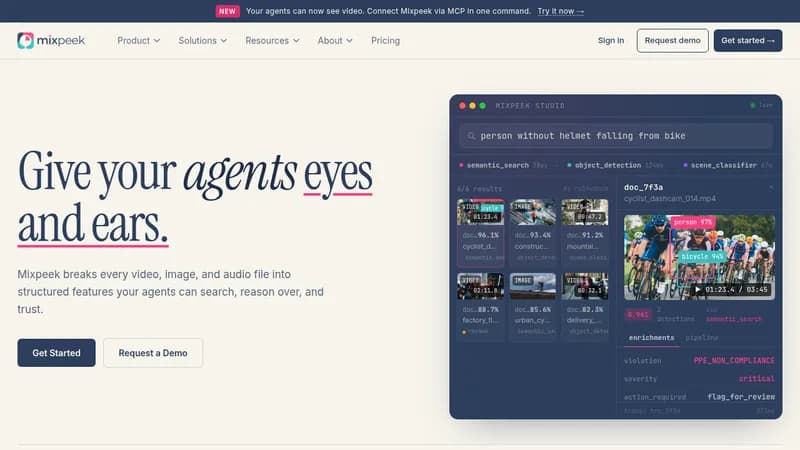This screenshot has height=450, width=800.
Task: Click the yellow window dot in Mixpeek Studio
Action: click(472, 106)
